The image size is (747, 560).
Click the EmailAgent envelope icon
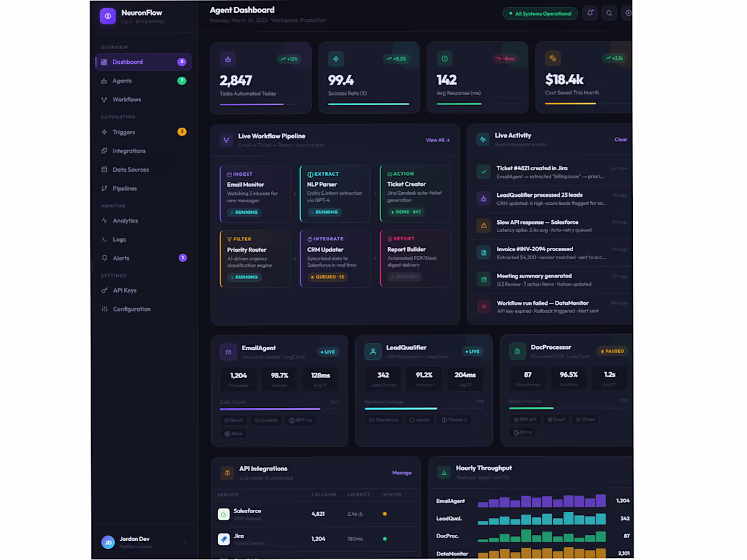click(228, 352)
